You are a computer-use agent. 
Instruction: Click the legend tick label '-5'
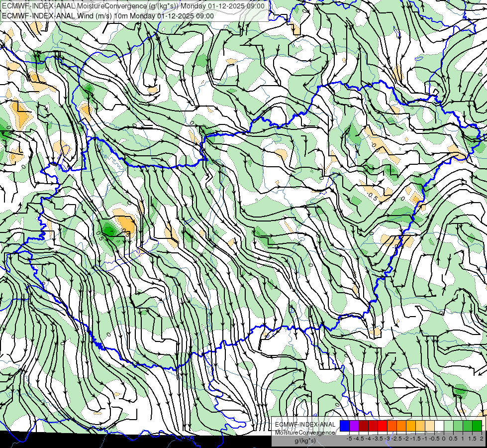[x=349, y=439]
